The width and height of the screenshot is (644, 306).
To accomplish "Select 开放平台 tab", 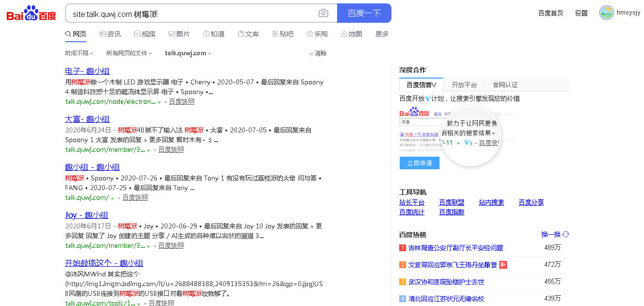I will [464, 84].
